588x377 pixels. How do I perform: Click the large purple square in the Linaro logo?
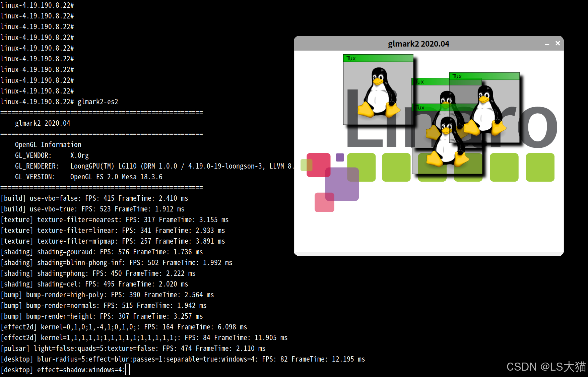click(x=342, y=184)
